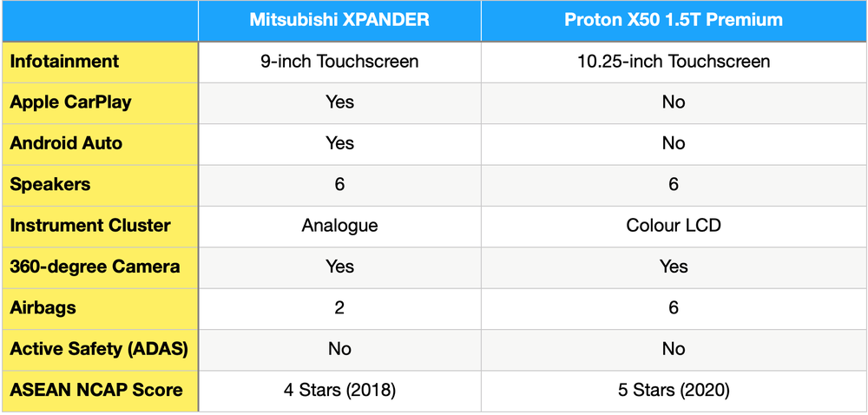The image size is (868, 415).
Task: Select the 9-inch Touchscreen cell
Action: pyautogui.click(x=339, y=62)
